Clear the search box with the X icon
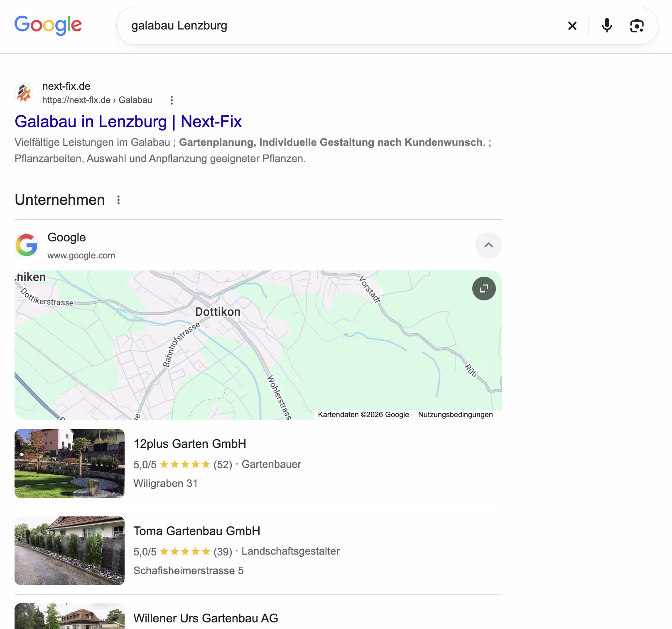 tap(572, 26)
